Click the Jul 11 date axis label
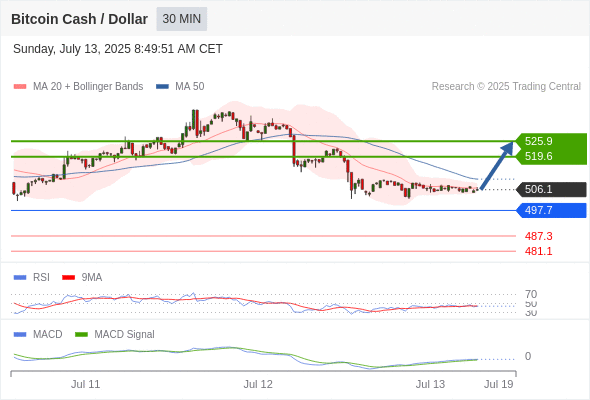The height and width of the screenshot is (400, 590). tap(85, 384)
